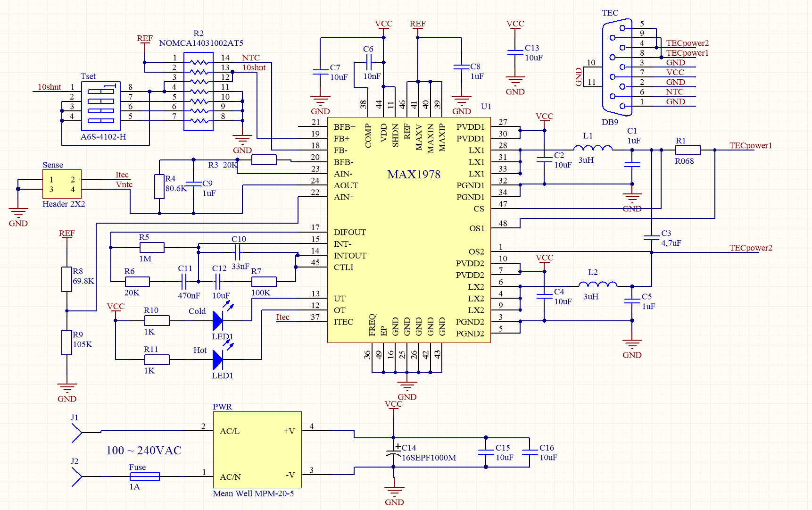Select the Mean Well MPM-20-5 PWR module
This screenshot has width=812, height=510.
click(x=257, y=450)
